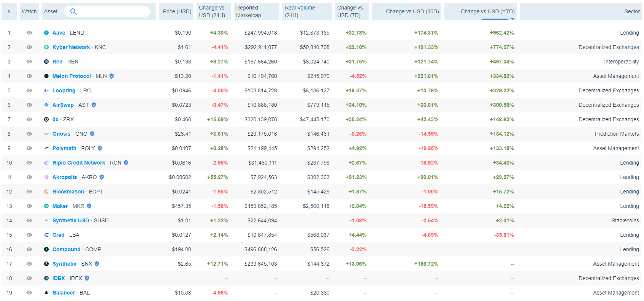Image resolution: width=644 pixels, height=301 pixels.
Task: Click the Maker logo icon
Action: 46,206
